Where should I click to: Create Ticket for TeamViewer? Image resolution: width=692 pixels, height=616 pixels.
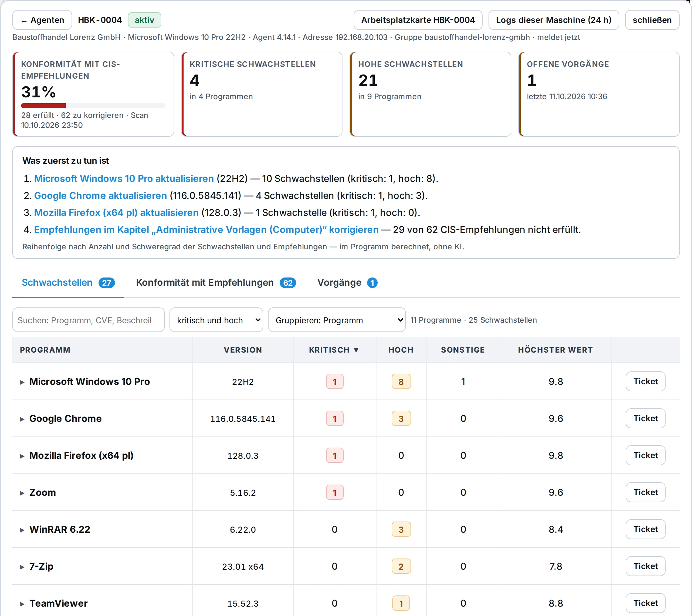tap(645, 603)
